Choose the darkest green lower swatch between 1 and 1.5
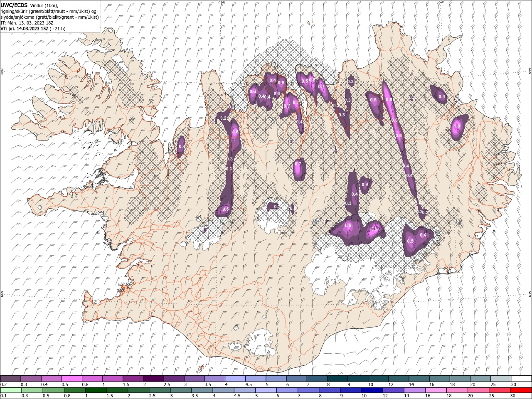532x399 pixels. click(96, 390)
